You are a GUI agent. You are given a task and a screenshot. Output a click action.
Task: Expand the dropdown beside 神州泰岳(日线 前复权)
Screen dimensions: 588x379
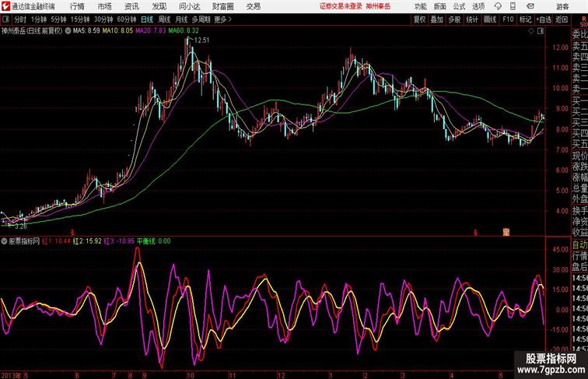tap(68, 31)
